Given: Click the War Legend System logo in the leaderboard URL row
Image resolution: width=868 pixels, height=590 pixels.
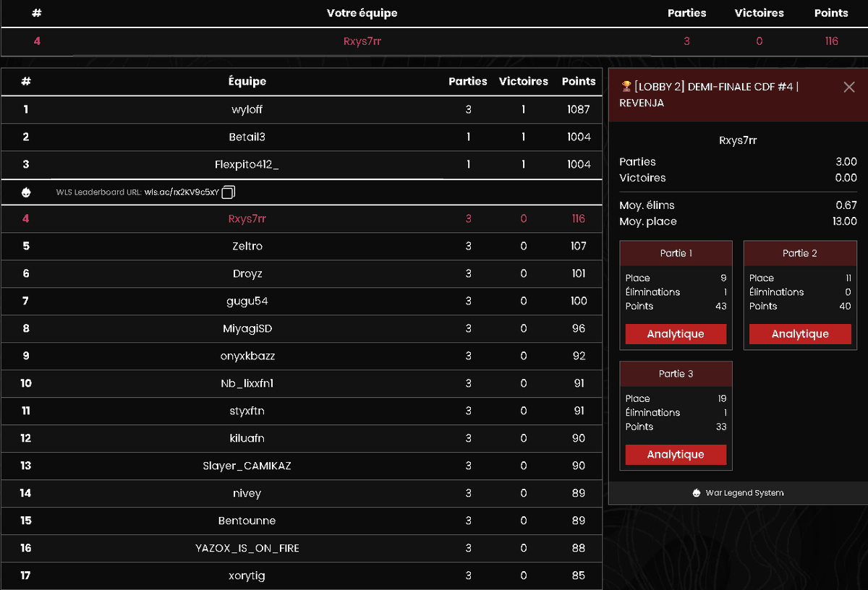Looking at the screenshot, I should point(26,192).
